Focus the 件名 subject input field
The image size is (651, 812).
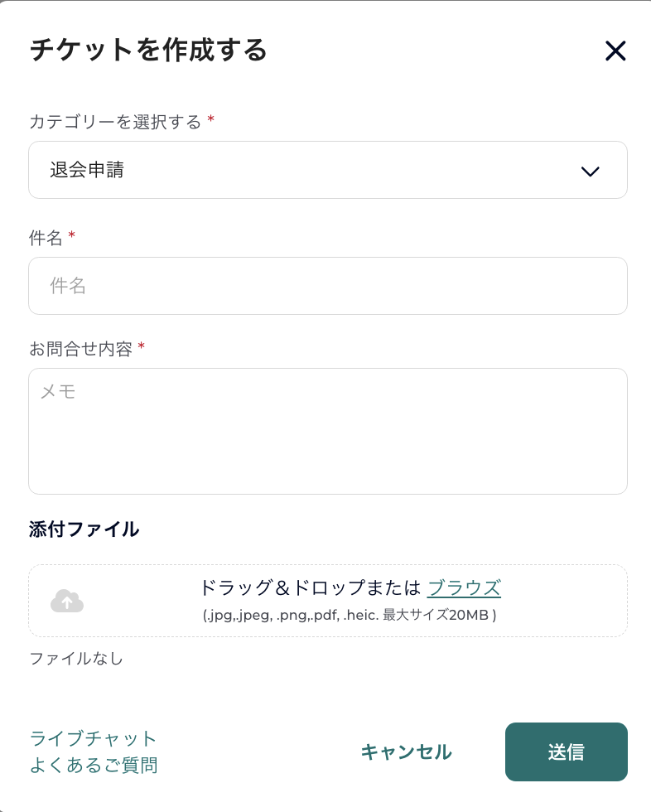pyautogui.click(x=327, y=286)
